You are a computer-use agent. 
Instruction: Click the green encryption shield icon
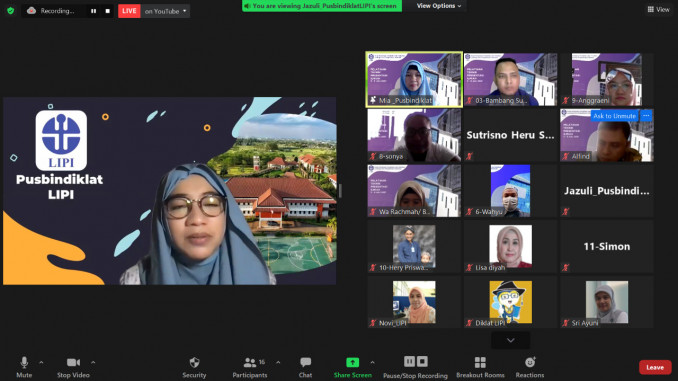click(11, 11)
